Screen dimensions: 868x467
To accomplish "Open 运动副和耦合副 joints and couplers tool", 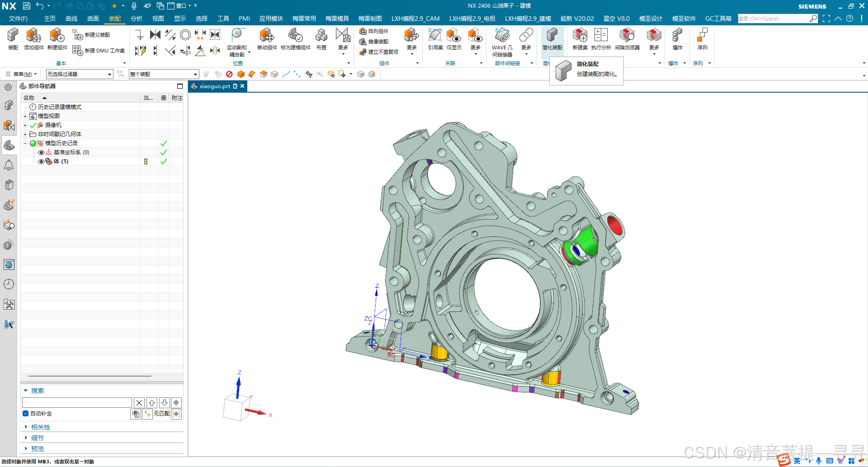I will tap(237, 42).
